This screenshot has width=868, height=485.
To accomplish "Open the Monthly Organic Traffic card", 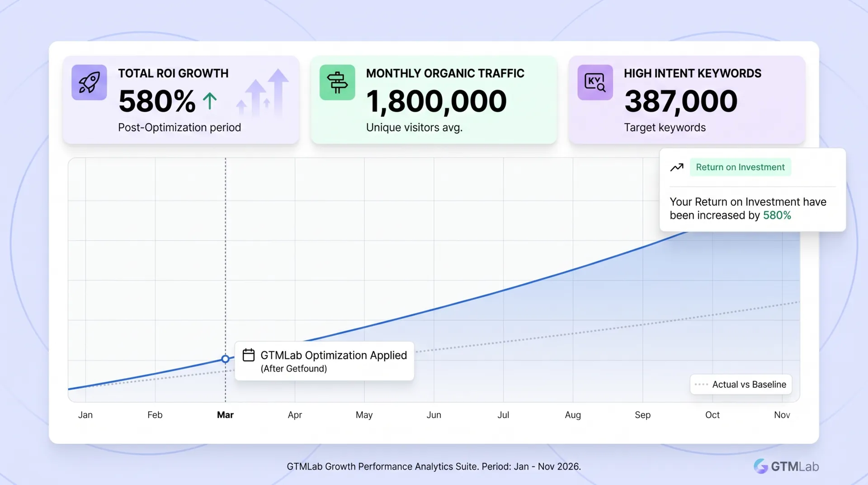I will pos(434,100).
